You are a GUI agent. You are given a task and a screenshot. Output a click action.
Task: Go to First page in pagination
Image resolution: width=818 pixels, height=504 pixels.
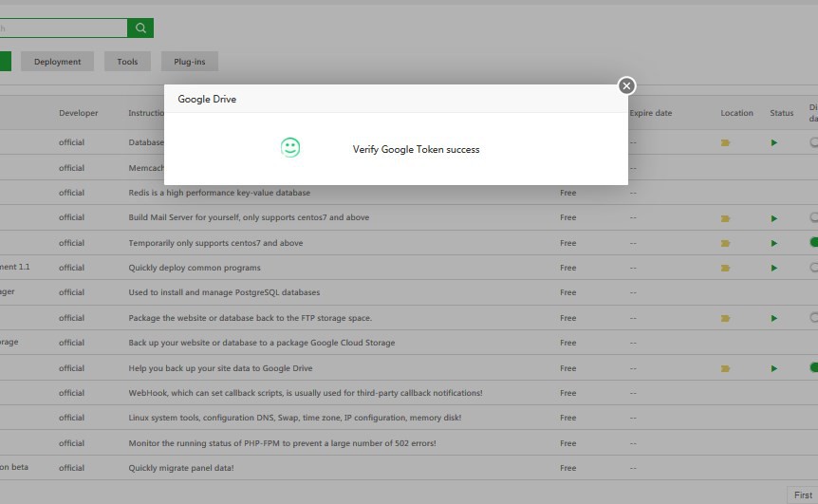click(x=802, y=495)
